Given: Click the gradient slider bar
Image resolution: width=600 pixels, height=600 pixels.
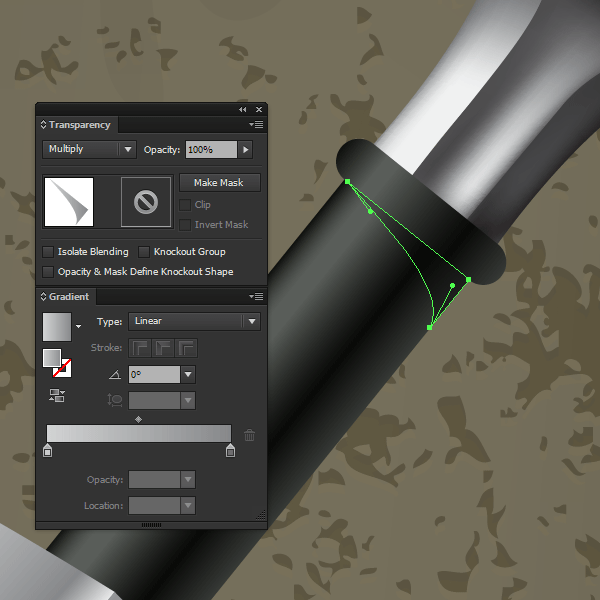Looking at the screenshot, I should coord(139,434).
